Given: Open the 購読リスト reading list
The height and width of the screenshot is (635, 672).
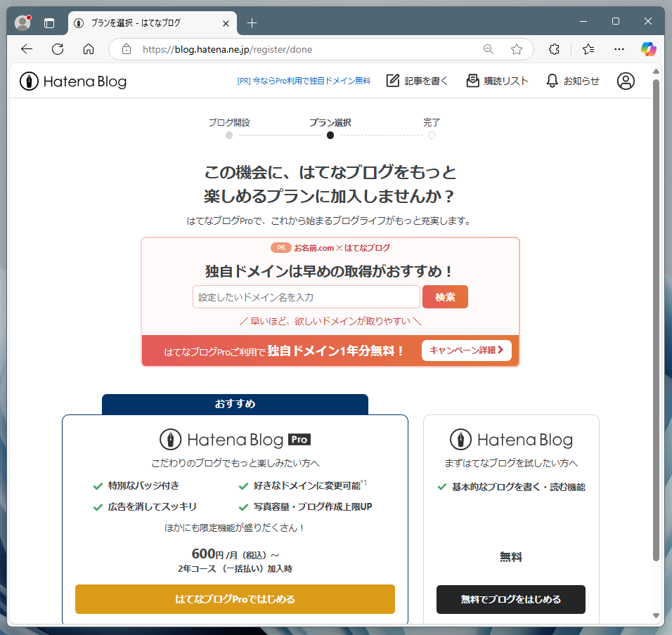Looking at the screenshot, I should 497,81.
